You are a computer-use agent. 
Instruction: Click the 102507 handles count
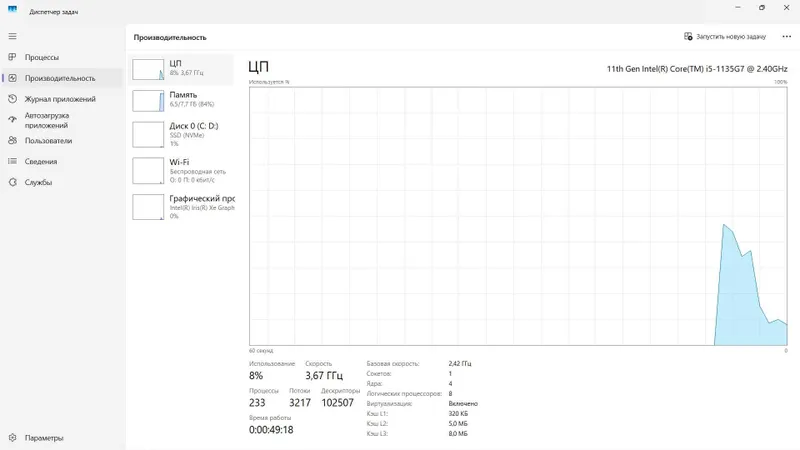click(337, 403)
